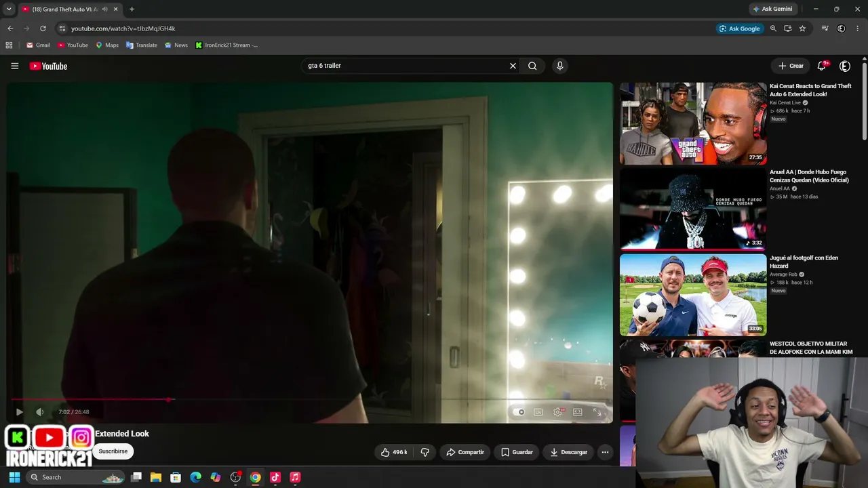Viewport: 868px width, 488px height.
Task: Open the Chrome profile avatar
Action: tap(842, 28)
